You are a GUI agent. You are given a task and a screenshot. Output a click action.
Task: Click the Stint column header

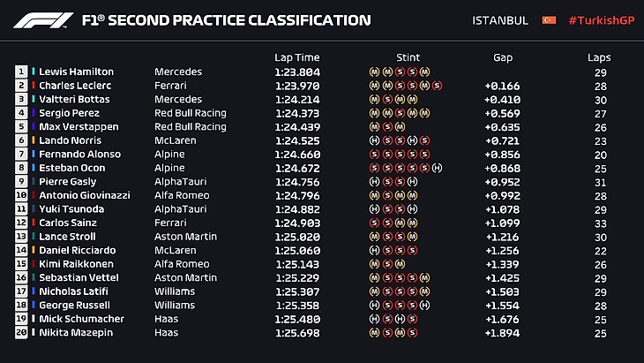click(x=408, y=57)
